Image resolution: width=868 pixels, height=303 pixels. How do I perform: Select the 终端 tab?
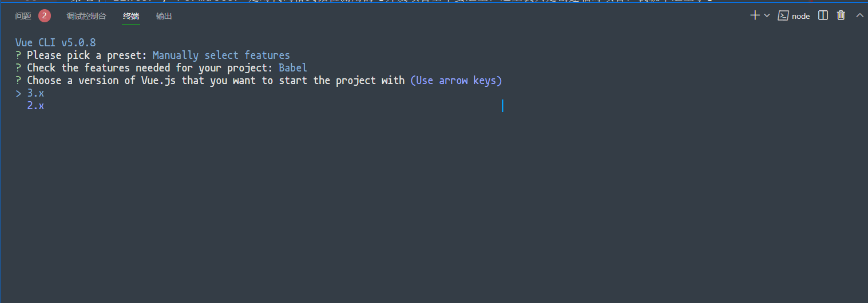click(130, 16)
